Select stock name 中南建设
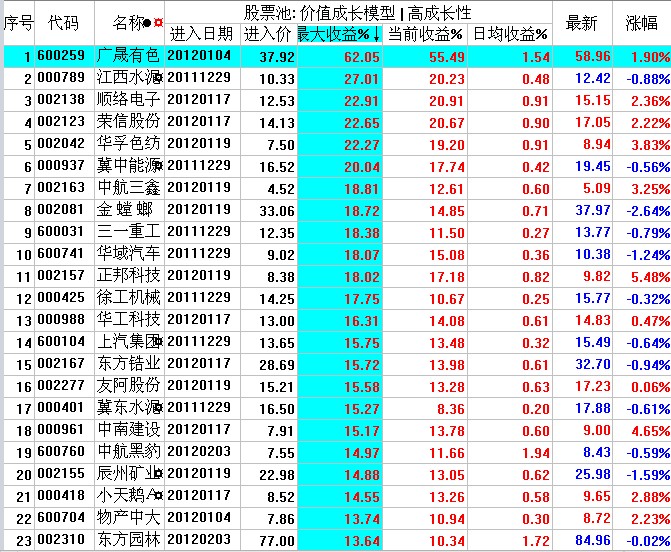This screenshot has height=552, width=671. pos(128,430)
